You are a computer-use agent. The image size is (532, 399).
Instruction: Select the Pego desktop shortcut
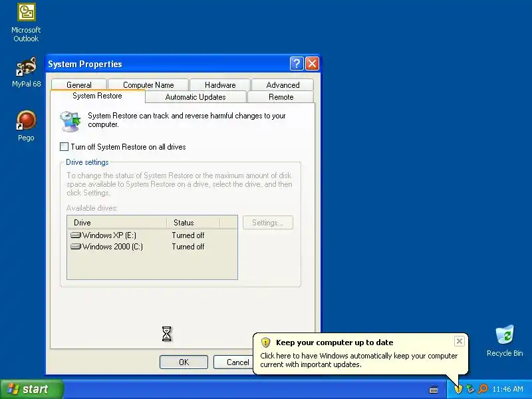click(26, 126)
